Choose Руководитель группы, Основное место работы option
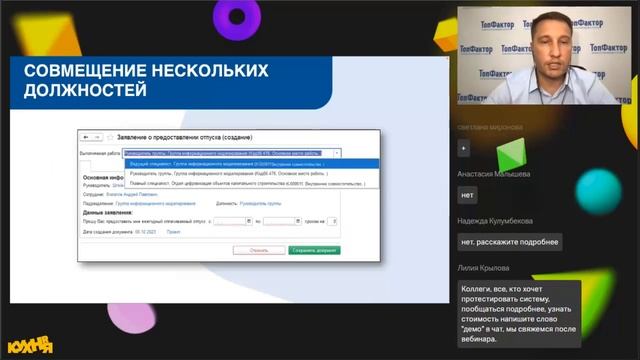The width and height of the screenshot is (640, 360). coord(252,173)
